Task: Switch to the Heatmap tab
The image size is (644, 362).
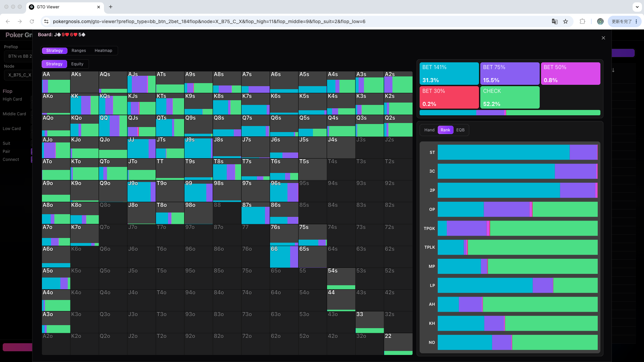Action: click(103, 51)
